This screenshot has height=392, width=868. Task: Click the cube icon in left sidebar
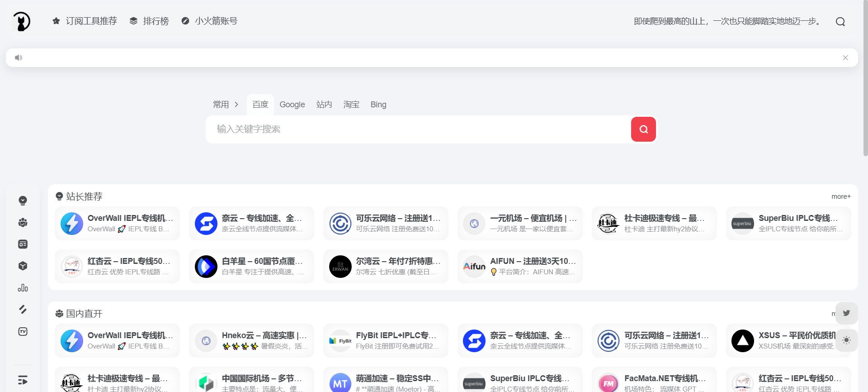(x=23, y=266)
